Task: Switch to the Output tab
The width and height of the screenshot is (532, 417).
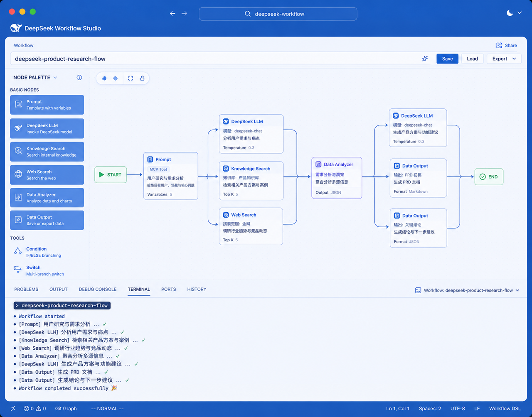Action: tap(59, 289)
